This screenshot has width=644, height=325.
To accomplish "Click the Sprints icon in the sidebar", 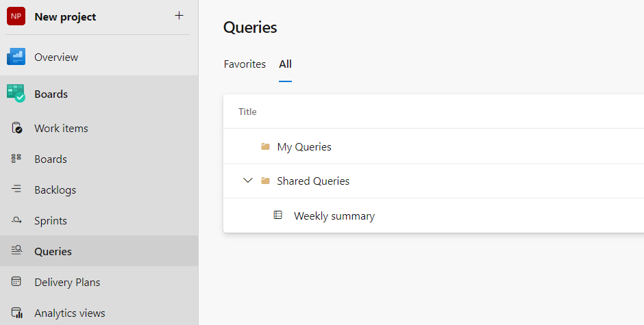I will tap(17, 220).
